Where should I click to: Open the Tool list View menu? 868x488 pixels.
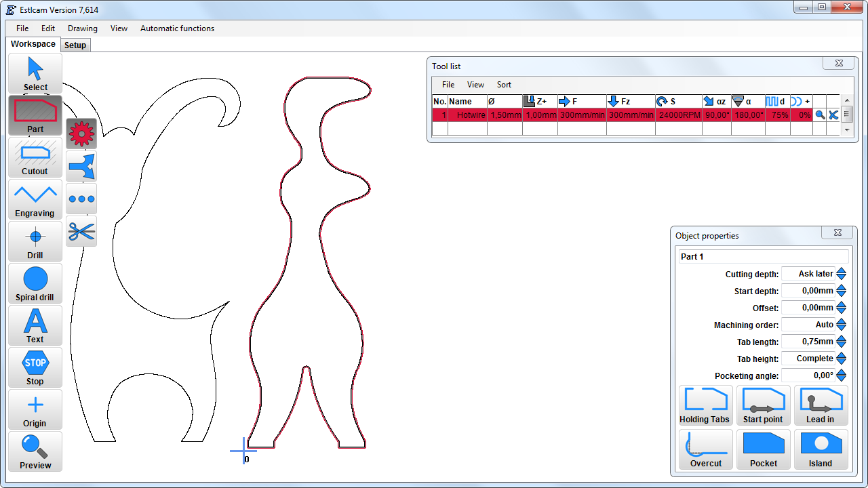[475, 85]
